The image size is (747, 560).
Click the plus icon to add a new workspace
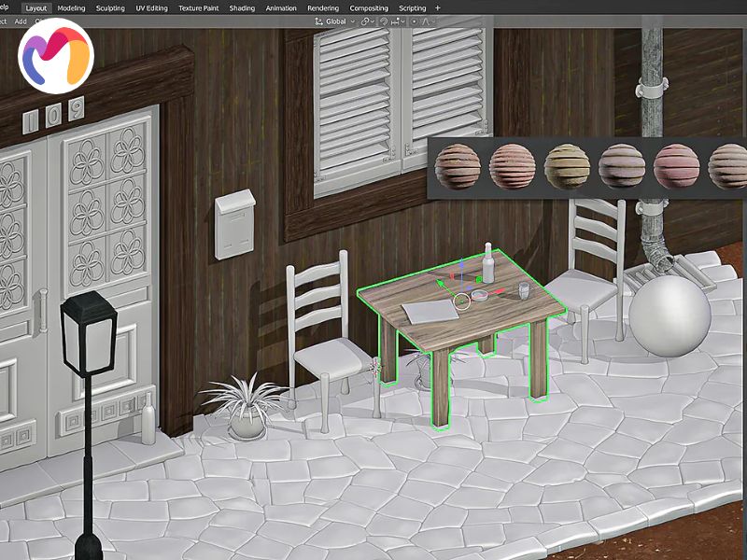tap(438, 7)
